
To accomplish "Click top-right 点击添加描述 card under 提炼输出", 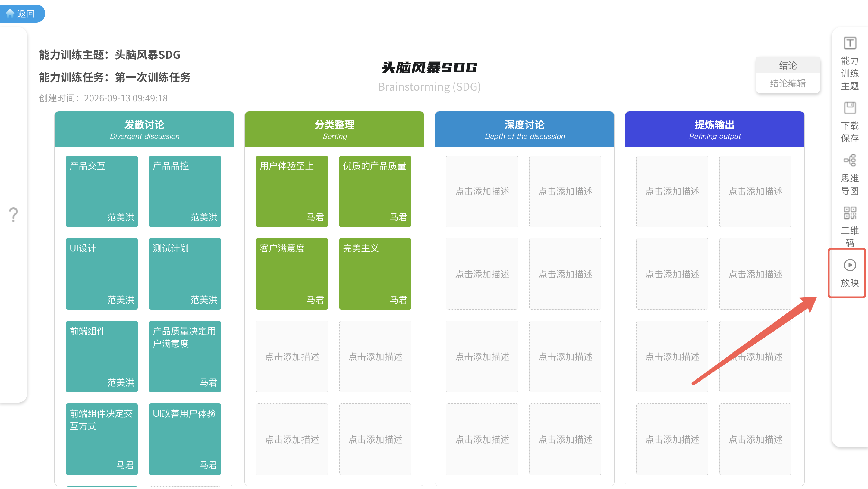I will (755, 191).
